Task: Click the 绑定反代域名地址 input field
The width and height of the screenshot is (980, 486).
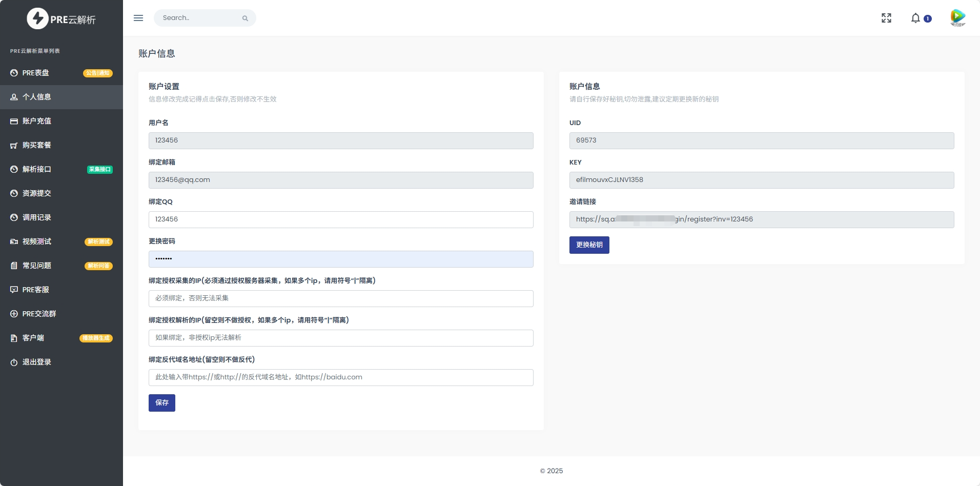Action: click(341, 377)
